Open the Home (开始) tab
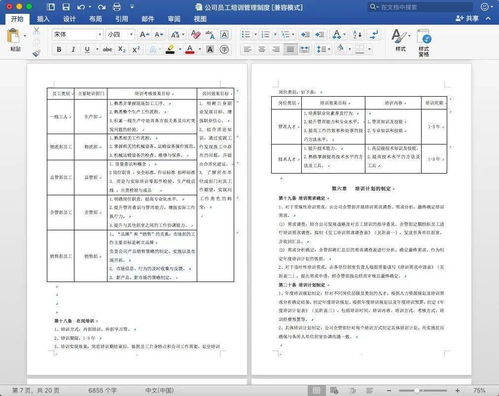 (17, 19)
